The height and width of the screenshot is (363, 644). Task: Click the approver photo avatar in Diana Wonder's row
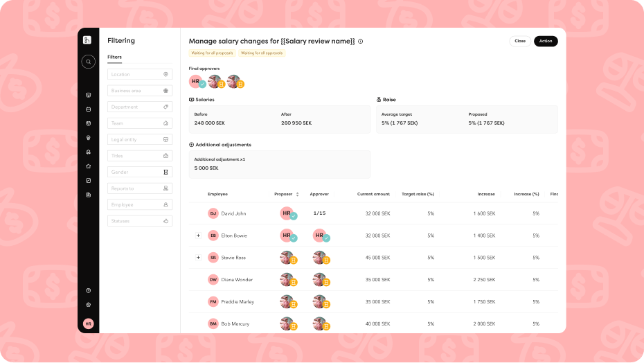tap(321, 280)
